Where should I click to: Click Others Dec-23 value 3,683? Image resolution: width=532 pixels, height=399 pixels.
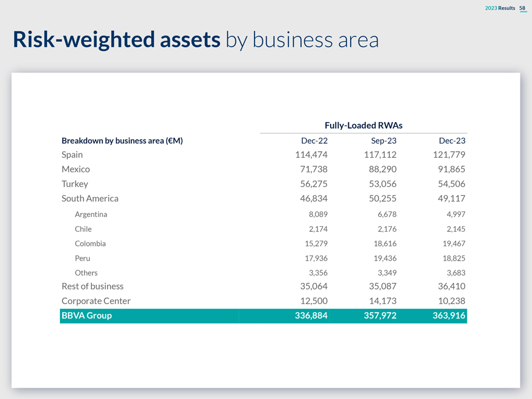456,273
